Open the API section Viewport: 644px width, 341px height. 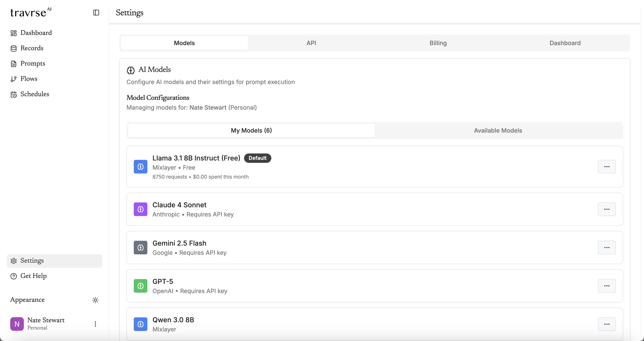pyautogui.click(x=311, y=43)
